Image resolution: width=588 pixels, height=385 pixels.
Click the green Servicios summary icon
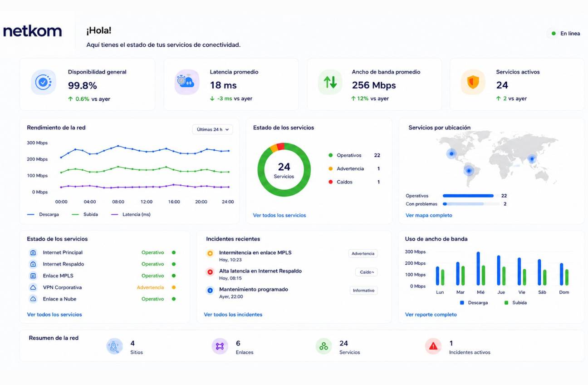[323, 346]
